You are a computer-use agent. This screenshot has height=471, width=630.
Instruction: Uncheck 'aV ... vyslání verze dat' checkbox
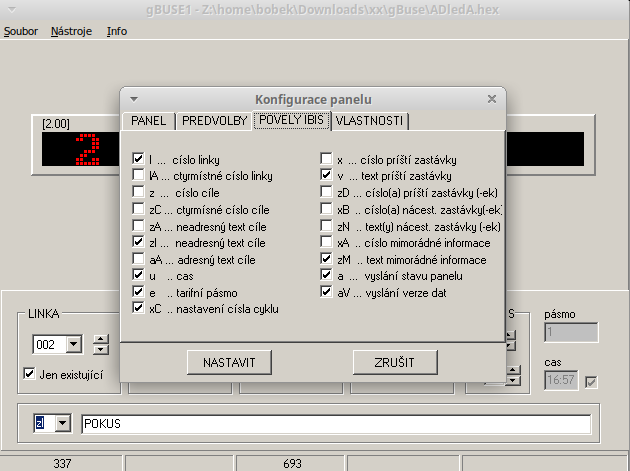tap(326, 291)
